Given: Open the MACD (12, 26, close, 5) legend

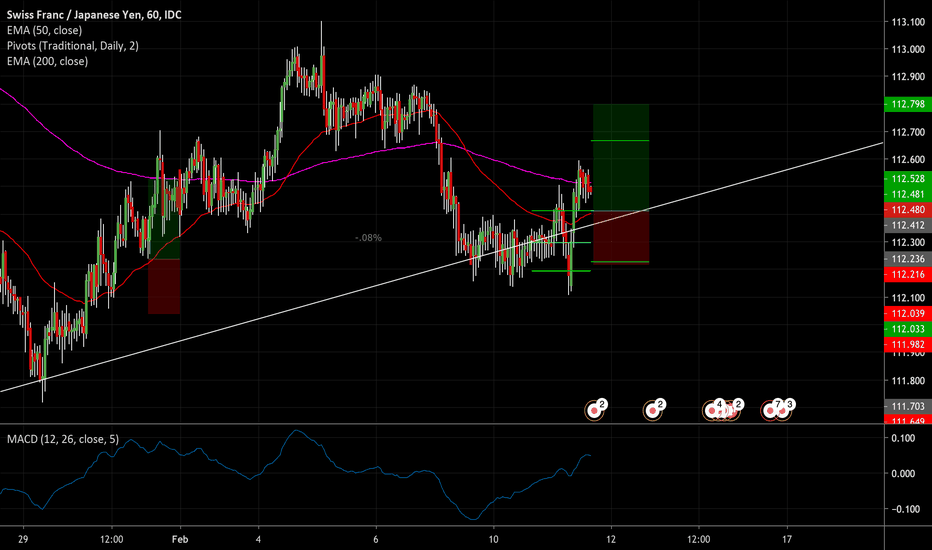Looking at the screenshot, I should click(x=63, y=439).
